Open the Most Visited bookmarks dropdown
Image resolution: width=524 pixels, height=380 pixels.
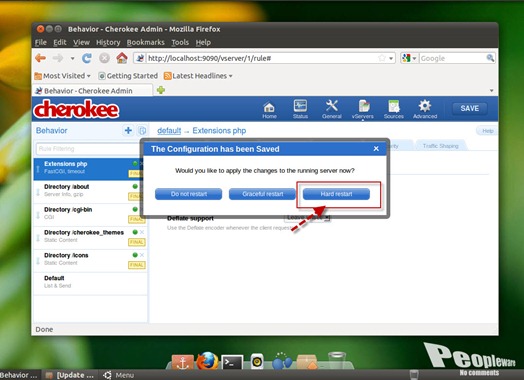click(62, 76)
